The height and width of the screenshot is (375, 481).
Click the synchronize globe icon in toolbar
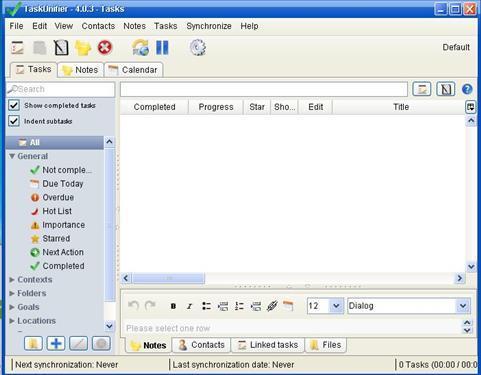[140, 48]
